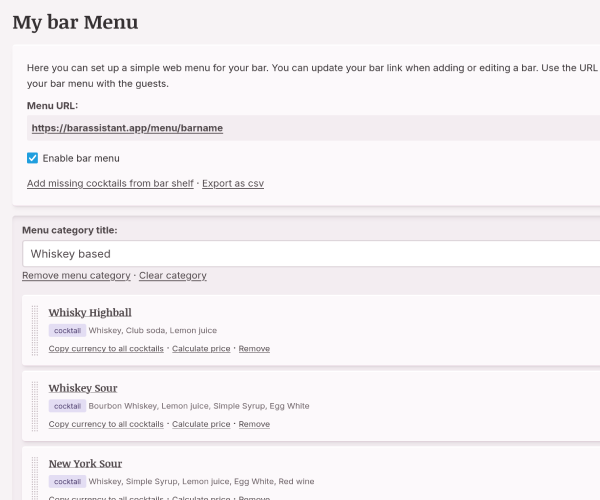The image size is (600, 500).
Task: Grab the New York Sour drag handle
Action: (35, 480)
